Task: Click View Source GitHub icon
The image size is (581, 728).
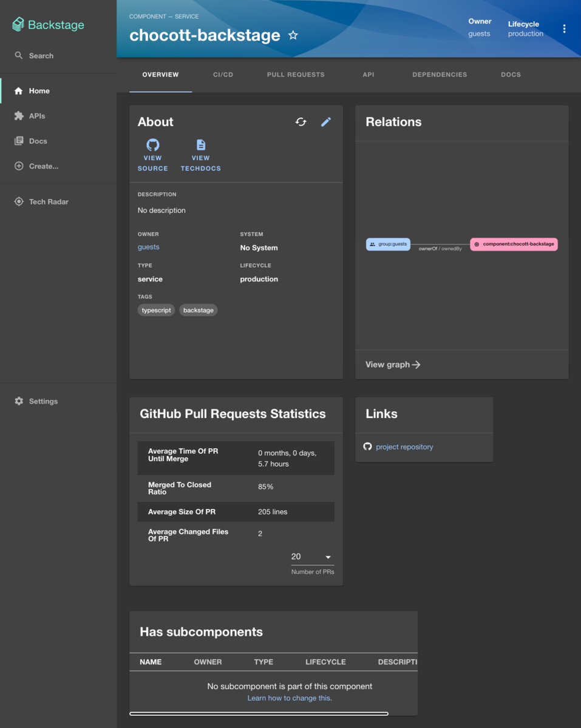Action: coord(153,144)
